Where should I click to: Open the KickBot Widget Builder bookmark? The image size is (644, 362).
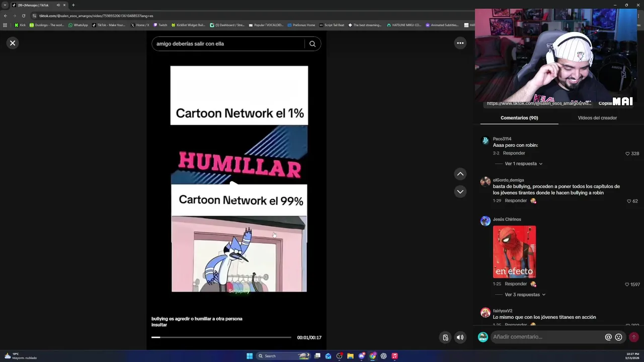(188, 25)
